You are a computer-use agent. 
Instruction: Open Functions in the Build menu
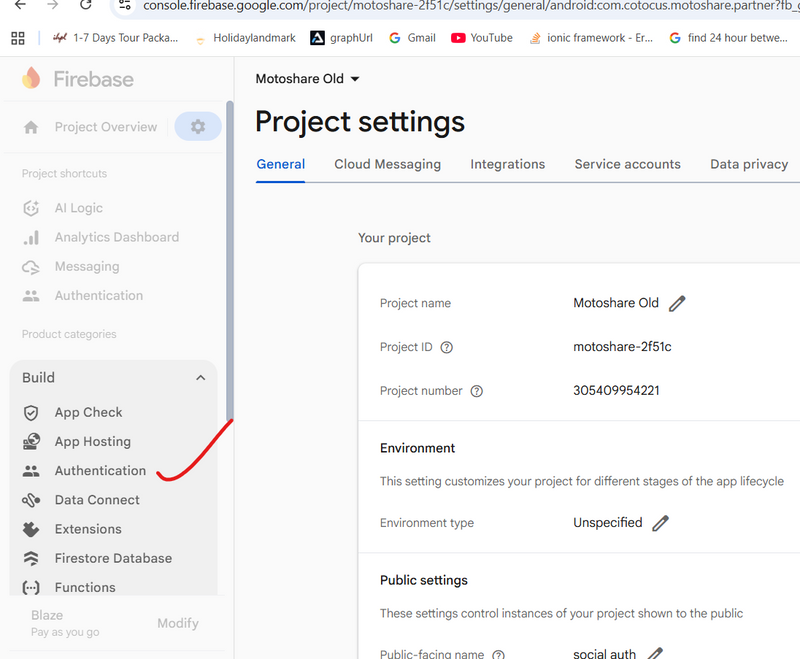[85, 587]
